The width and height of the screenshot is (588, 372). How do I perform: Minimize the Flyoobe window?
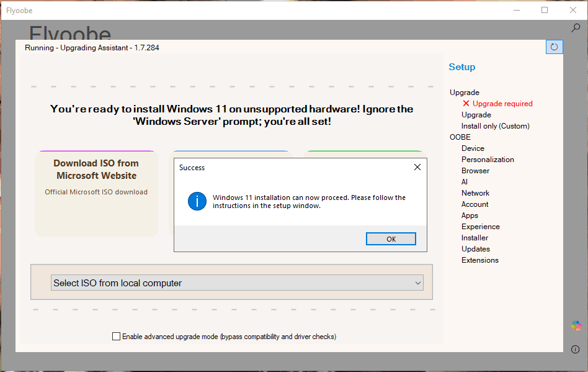click(x=517, y=10)
